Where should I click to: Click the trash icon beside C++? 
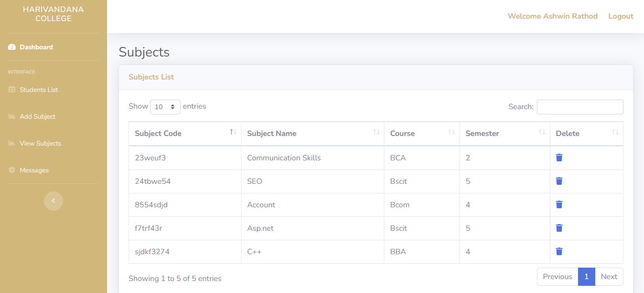coord(559,251)
